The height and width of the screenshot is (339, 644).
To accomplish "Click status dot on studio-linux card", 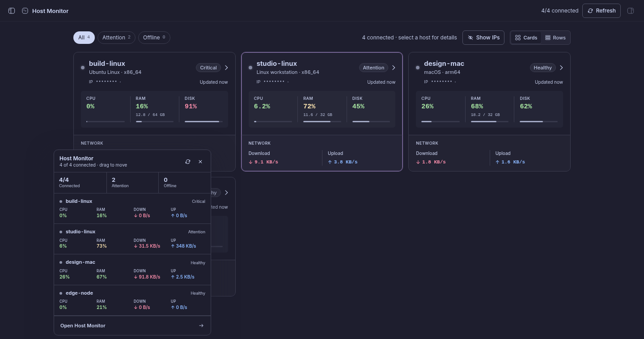I will tap(250, 68).
